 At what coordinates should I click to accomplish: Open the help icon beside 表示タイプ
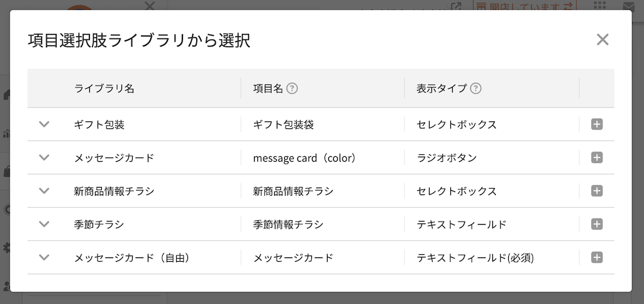[x=475, y=88]
